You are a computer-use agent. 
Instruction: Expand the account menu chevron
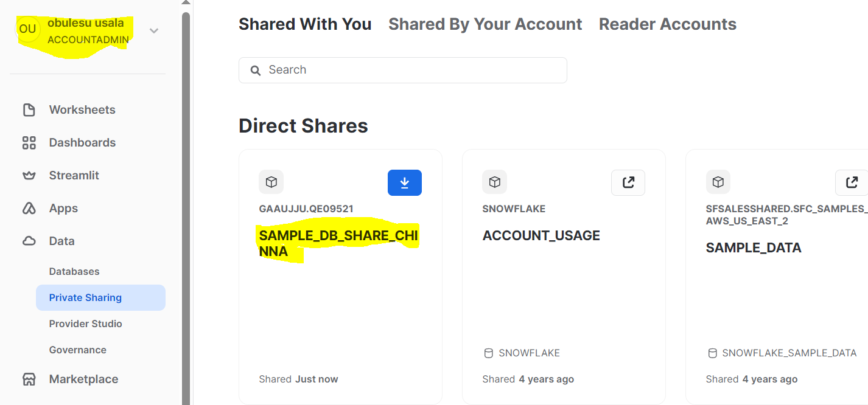point(154,30)
